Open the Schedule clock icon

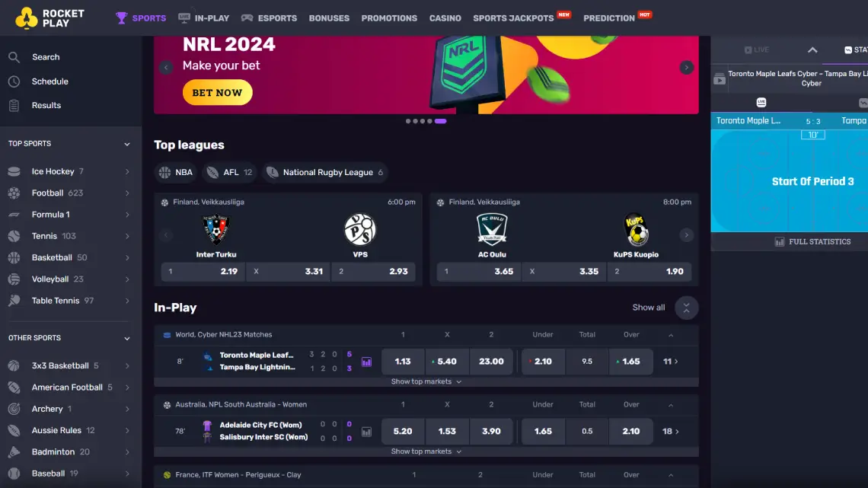coord(14,81)
